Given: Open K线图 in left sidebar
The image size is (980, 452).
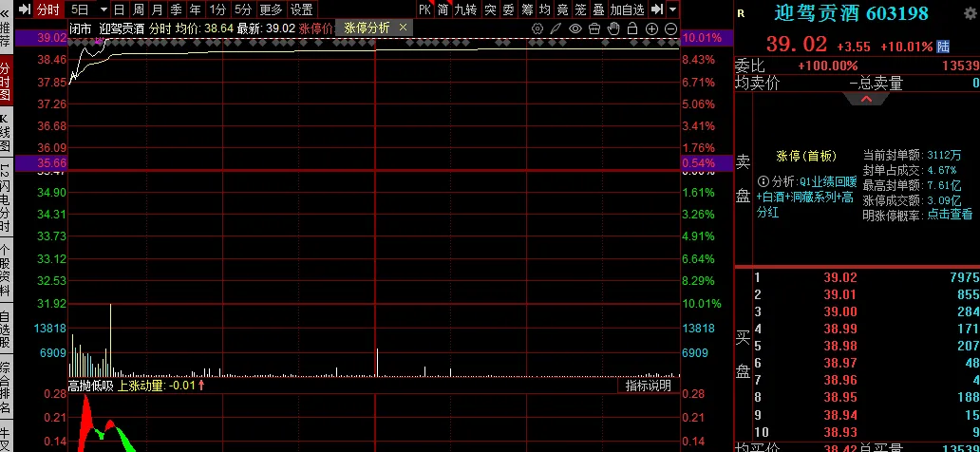Looking at the screenshot, I should tap(5, 134).
